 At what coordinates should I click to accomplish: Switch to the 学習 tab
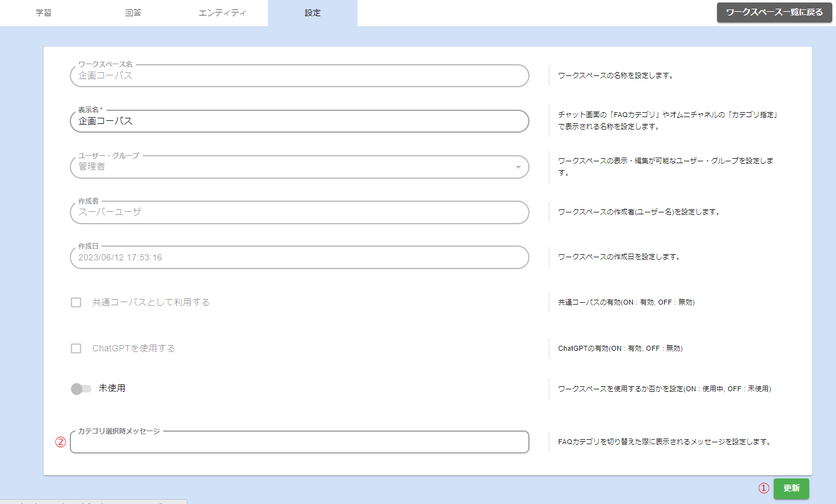point(44,13)
